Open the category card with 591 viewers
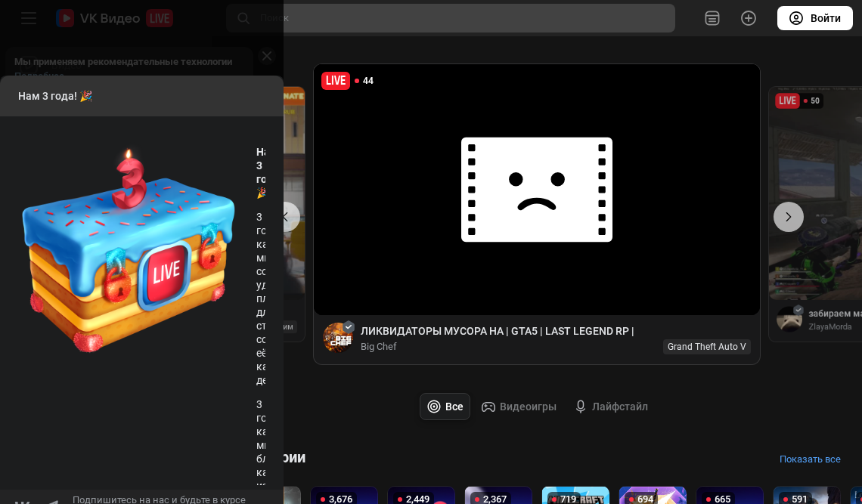Viewport: 862px width, 504px height. point(807,495)
